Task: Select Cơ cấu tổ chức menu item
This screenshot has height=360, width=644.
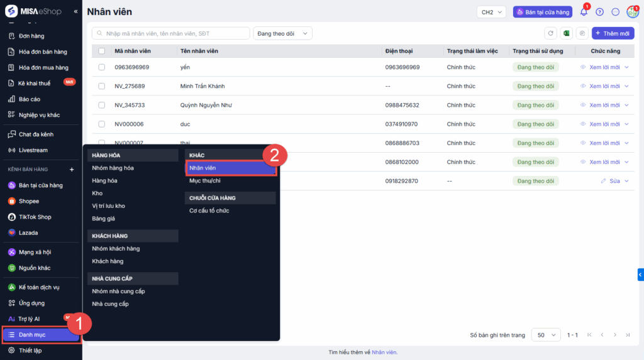Action: tap(209, 210)
